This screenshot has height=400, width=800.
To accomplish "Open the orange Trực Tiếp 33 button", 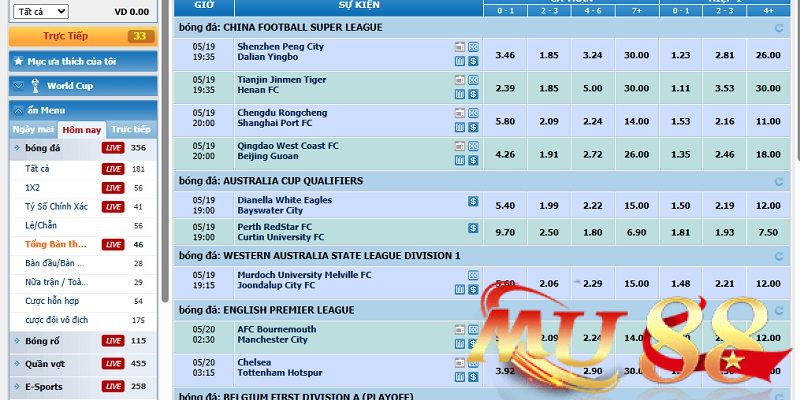I will pos(83,36).
